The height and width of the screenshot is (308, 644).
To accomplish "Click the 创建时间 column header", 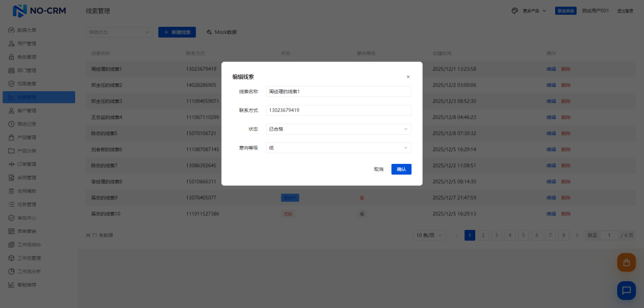I will tap(442, 53).
